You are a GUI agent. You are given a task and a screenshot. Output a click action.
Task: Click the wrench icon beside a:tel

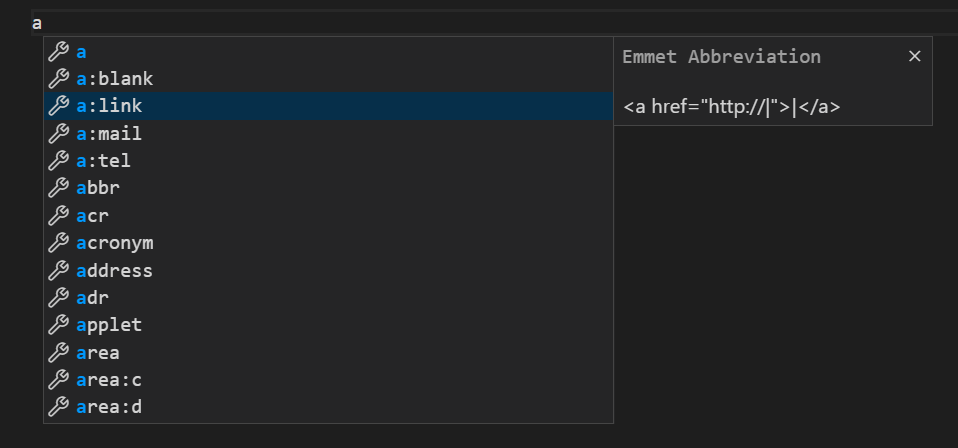[x=59, y=161]
